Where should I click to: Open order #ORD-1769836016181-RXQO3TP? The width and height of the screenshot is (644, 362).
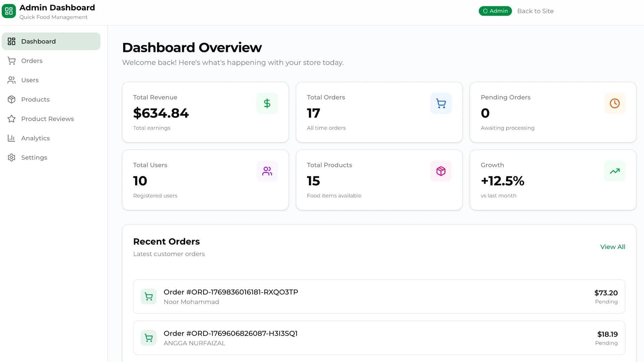click(379, 297)
